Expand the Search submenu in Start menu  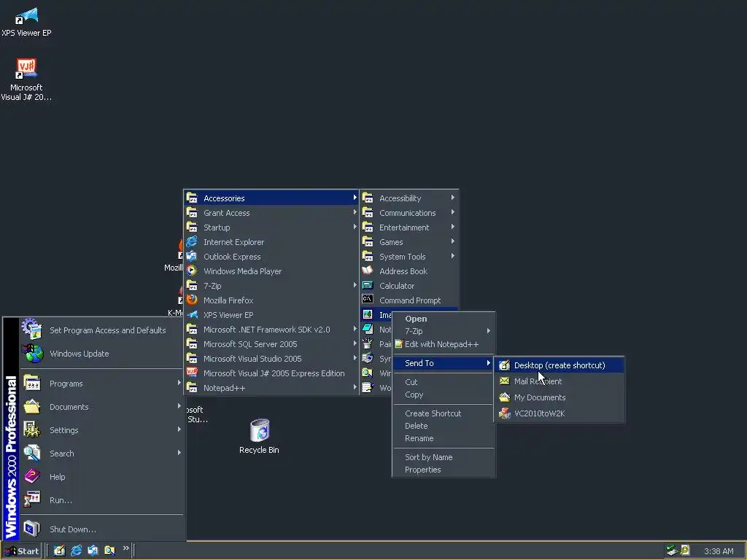pyautogui.click(x=179, y=452)
